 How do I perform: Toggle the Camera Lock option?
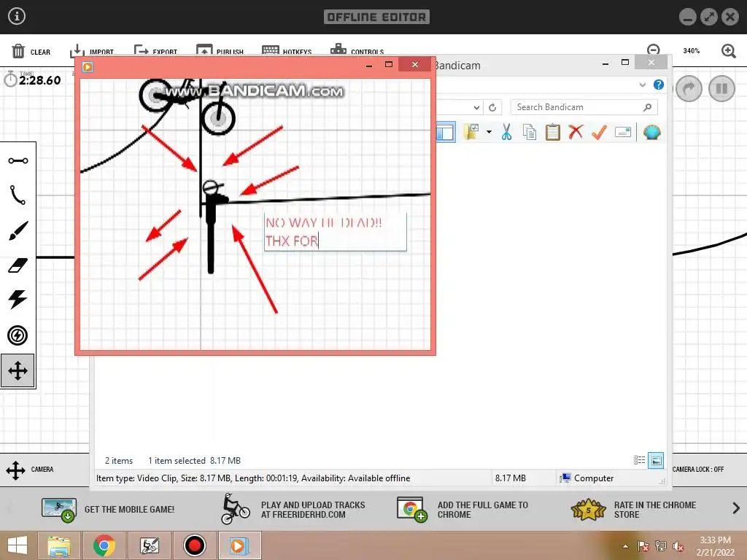click(698, 470)
